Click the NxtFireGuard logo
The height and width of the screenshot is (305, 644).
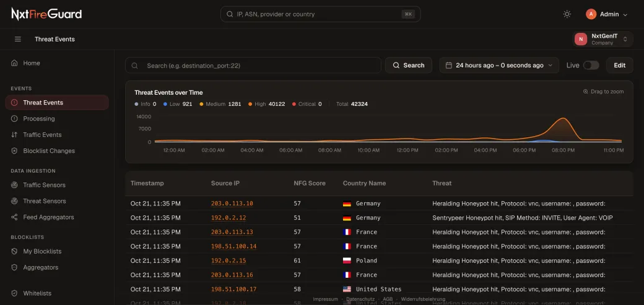tap(46, 14)
